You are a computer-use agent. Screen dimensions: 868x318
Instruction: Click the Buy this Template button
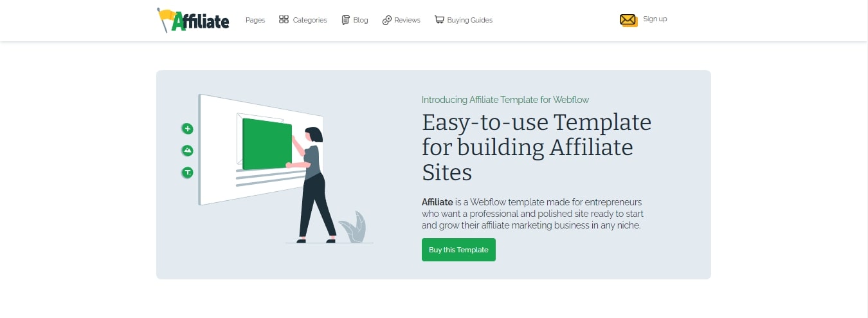click(458, 250)
